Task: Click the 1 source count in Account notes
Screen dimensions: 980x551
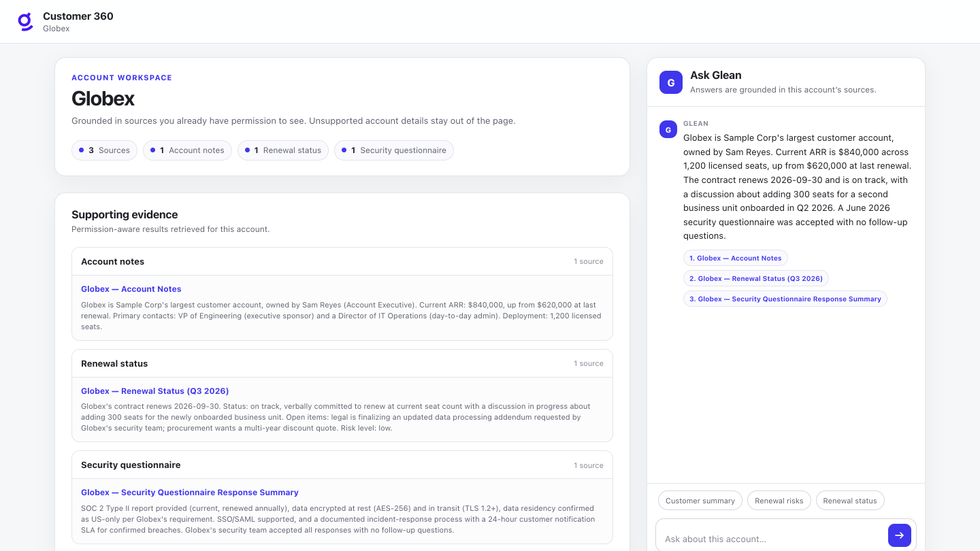Action: coord(589,262)
